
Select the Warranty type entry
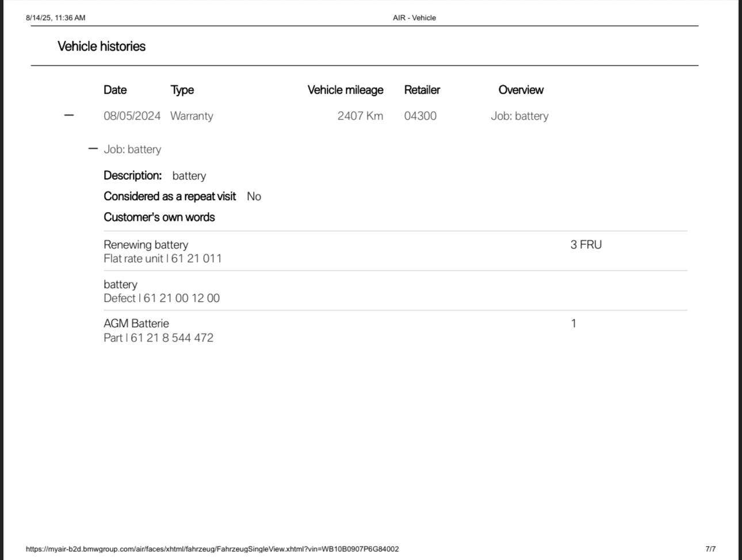pyautogui.click(x=192, y=116)
